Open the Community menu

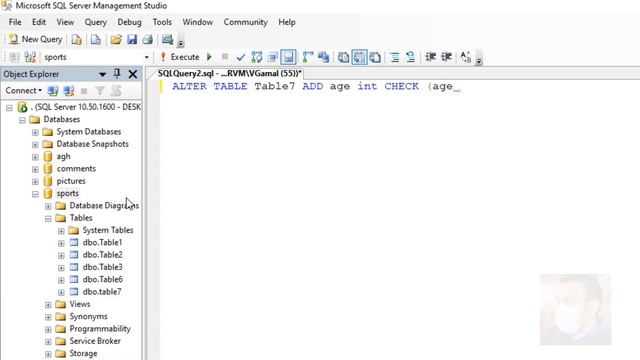click(x=245, y=22)
